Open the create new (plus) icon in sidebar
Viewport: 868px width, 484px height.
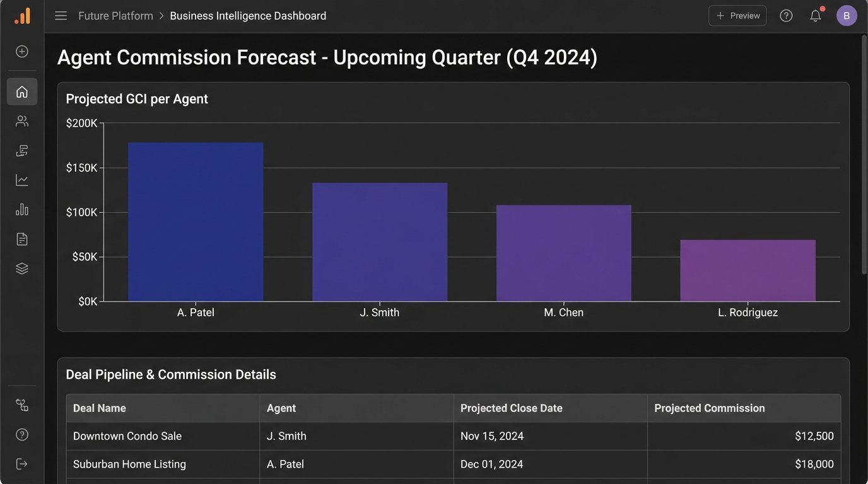coord(21,51)
